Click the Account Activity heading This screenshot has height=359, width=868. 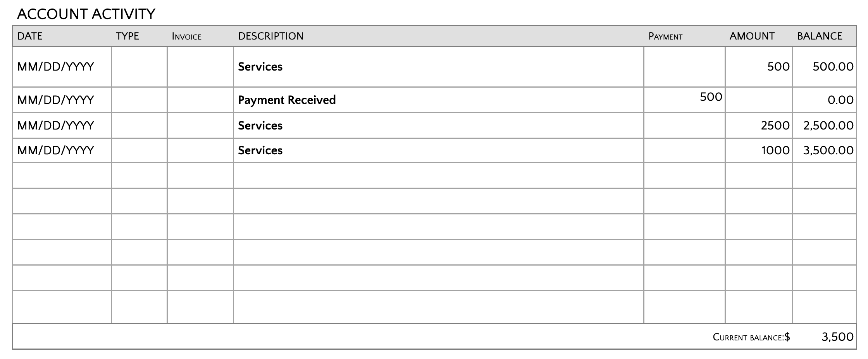86,14
